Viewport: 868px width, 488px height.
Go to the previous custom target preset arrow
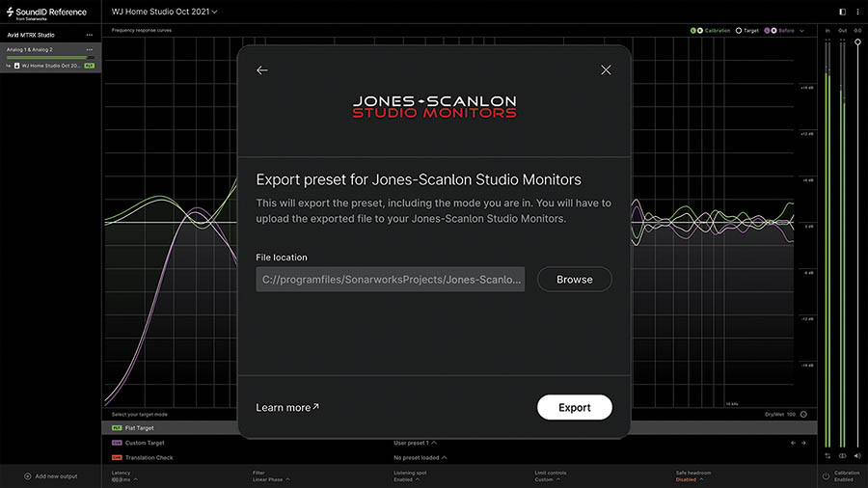point(794,443)
